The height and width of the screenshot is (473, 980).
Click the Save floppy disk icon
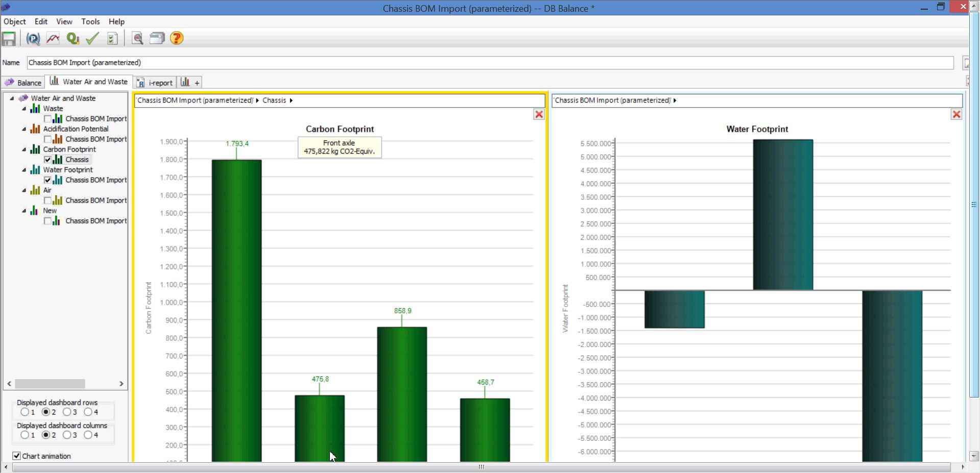[9, 38]
